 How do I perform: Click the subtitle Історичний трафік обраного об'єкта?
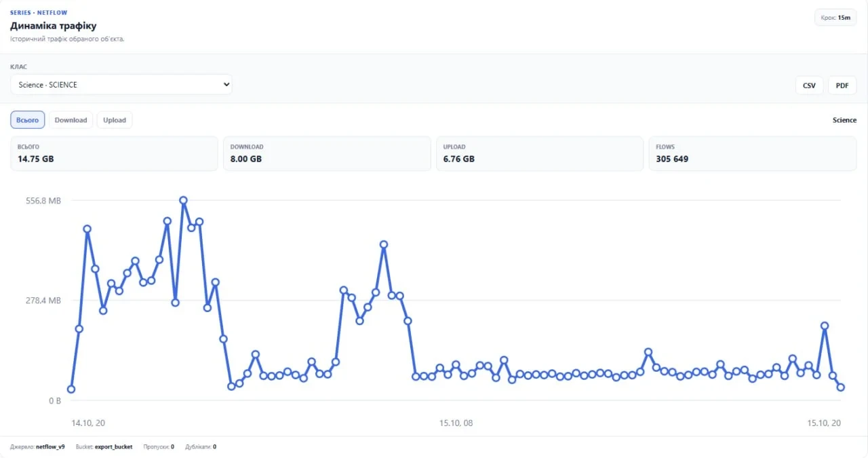67,39
